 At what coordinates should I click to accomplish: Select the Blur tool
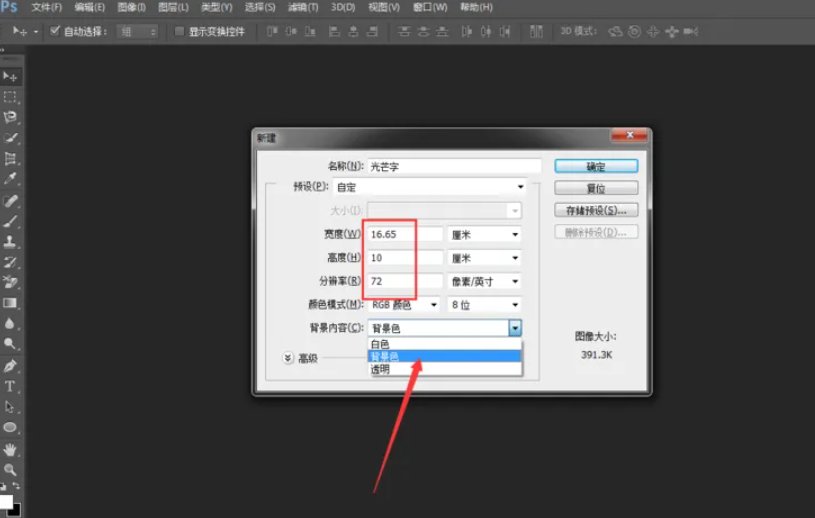click(10, 323)
